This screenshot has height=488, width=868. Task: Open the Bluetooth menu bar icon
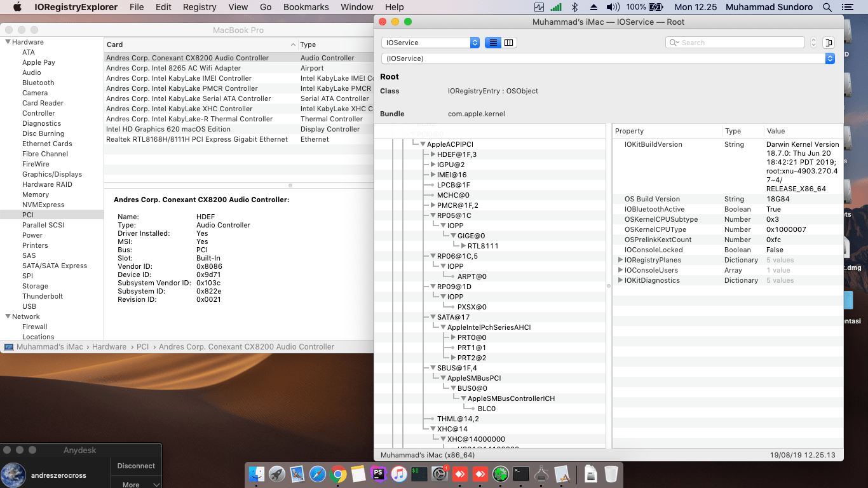(x=574, y=7)
